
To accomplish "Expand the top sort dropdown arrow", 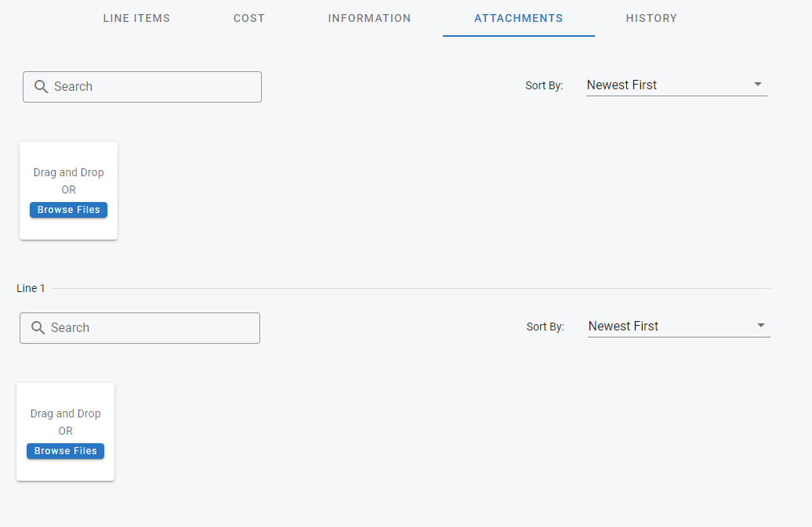I will (757, 85).
